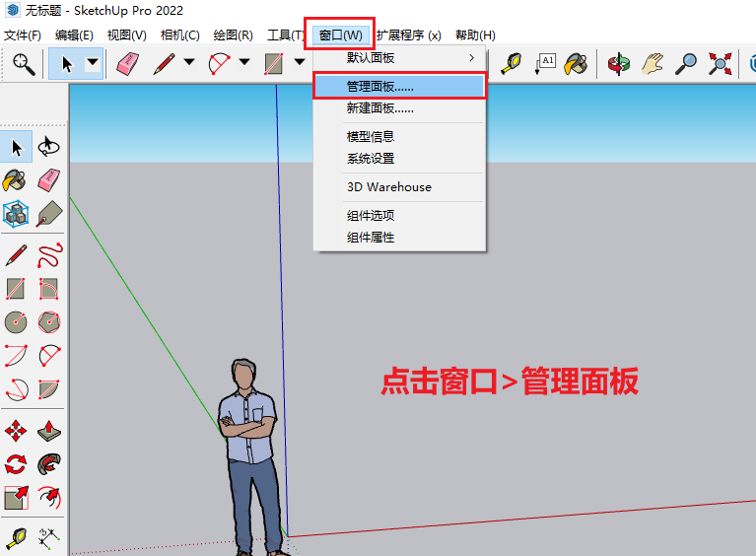Viewport: 756px width, 556px height.
Task: Activate the Scale tool
Action: [x=16, y=497]
